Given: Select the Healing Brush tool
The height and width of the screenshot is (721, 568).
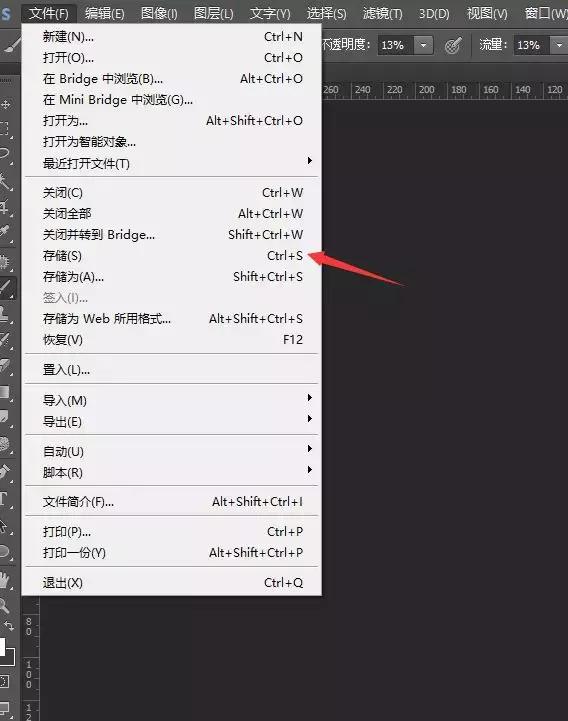Looking at the screenshot, I should (x=6, y=262).
